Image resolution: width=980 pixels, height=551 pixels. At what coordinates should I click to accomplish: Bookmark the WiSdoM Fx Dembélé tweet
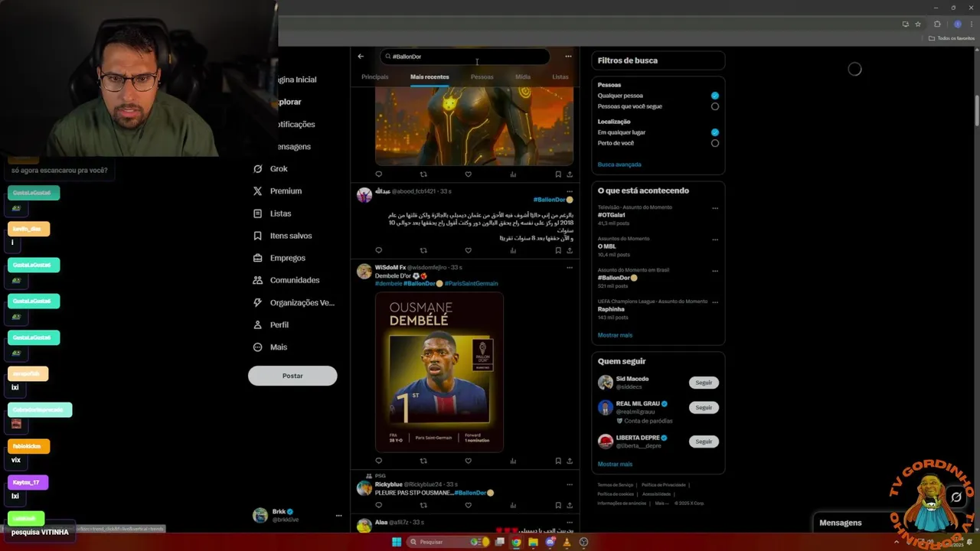point(558,461)
